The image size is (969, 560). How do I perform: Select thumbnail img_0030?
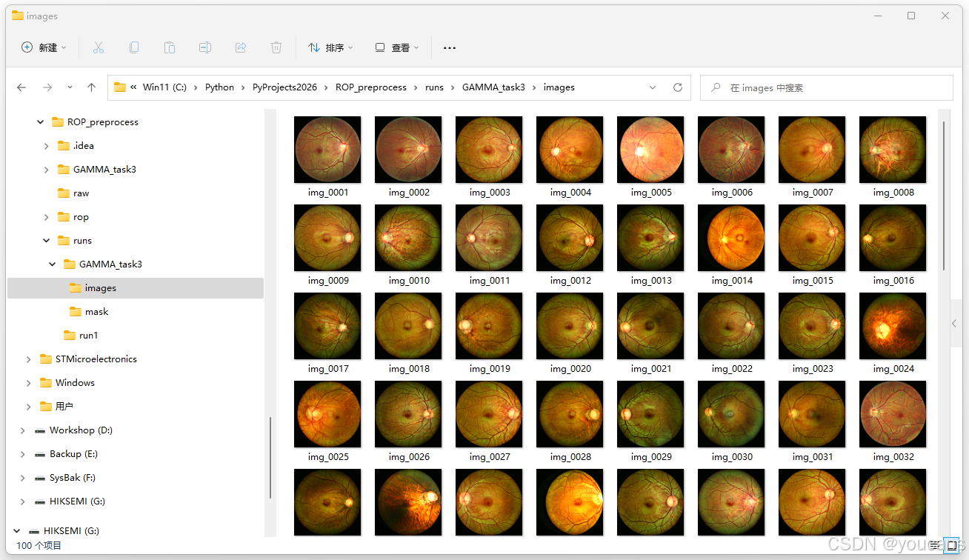(x=731, y=413)
